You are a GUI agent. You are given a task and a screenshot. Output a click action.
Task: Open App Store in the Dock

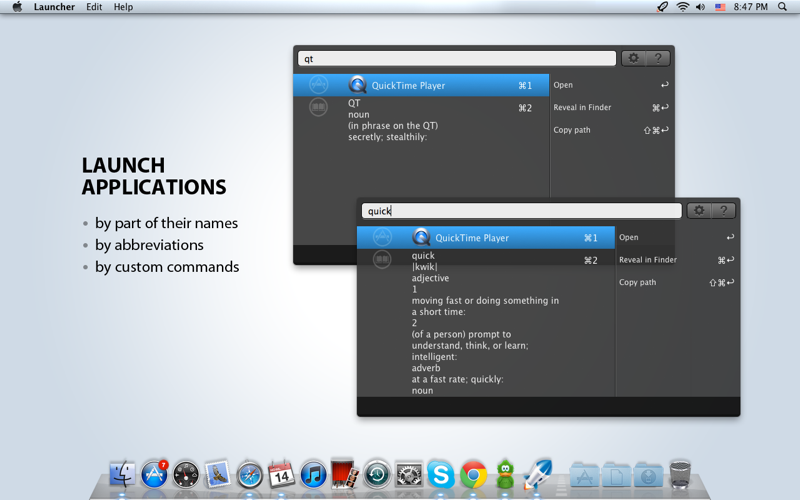[154, 474]
